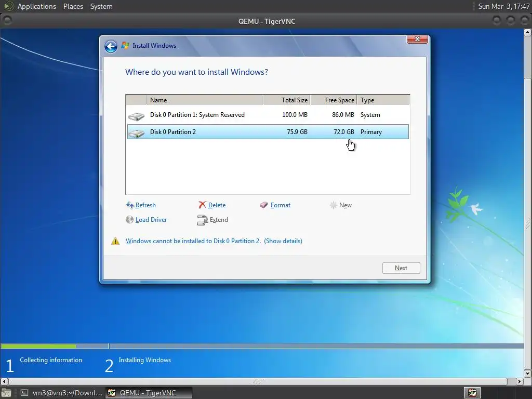Screen dimensions: 532x399
Task: Select Disk 0 Partition 1: System Reserved
Action: (x=268, y=115)
